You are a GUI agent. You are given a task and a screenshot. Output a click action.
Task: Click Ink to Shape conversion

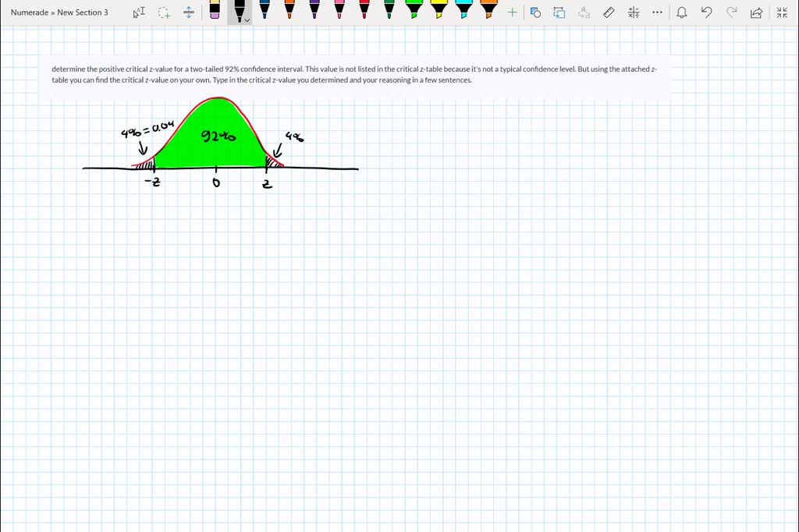pyautogui.click(x=559, y=12)
